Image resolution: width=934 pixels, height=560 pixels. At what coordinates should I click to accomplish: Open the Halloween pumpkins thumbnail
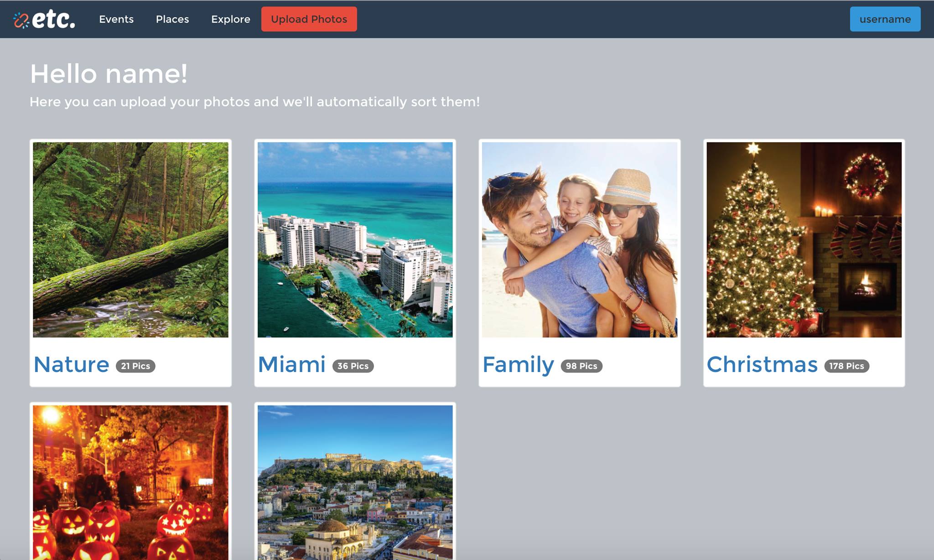point(130,482)
